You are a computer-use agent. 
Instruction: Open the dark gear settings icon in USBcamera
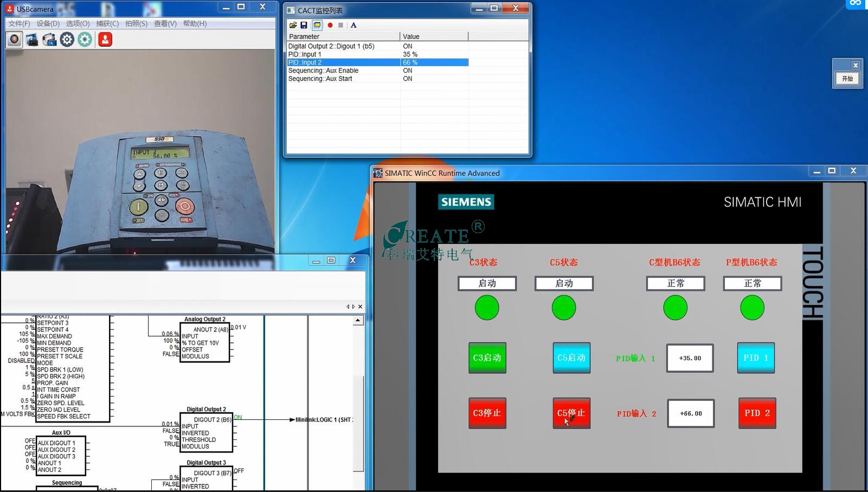pyautogui.click(x=67, y=40)
